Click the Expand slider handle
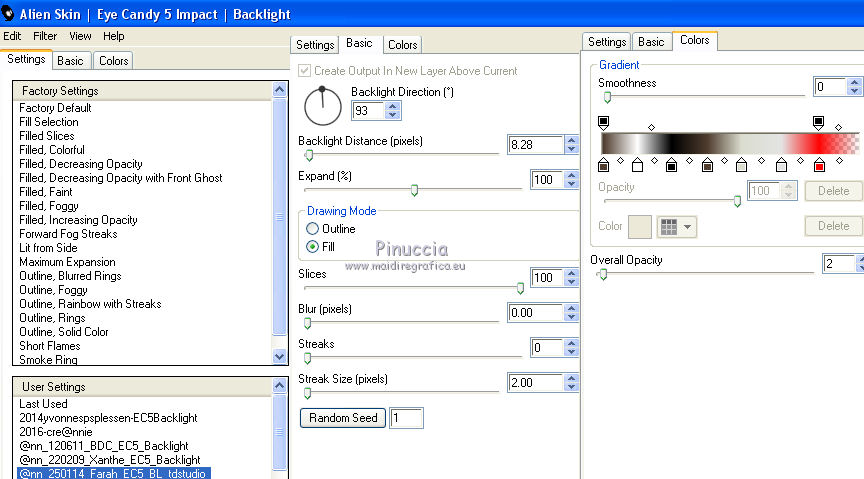864x479 pixels. coord(414,190)
